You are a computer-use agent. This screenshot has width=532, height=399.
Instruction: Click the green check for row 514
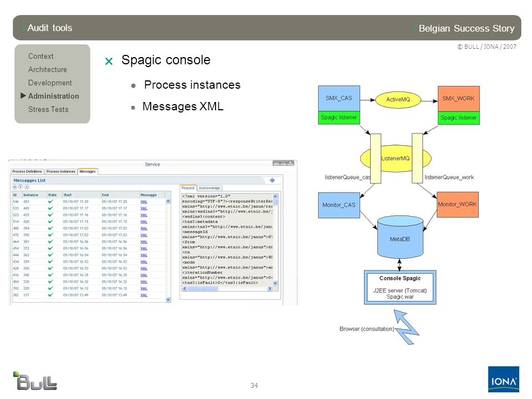click(x=50, y=222)
